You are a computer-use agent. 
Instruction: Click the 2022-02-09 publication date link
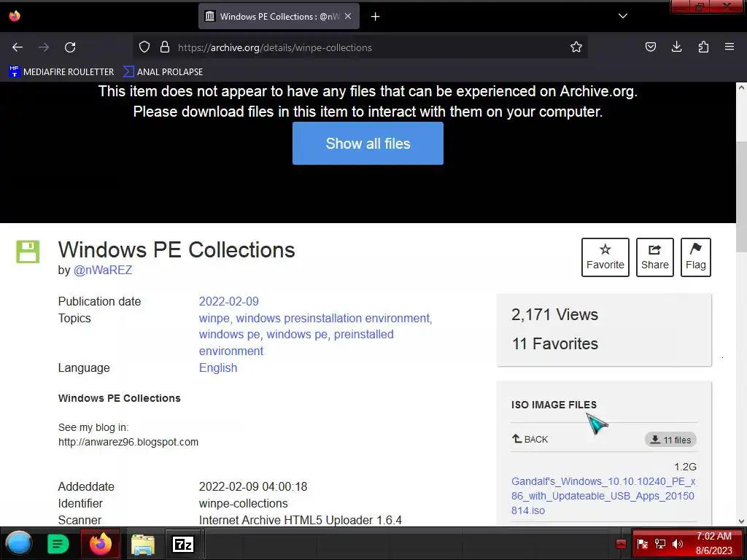tap(228, 301)
